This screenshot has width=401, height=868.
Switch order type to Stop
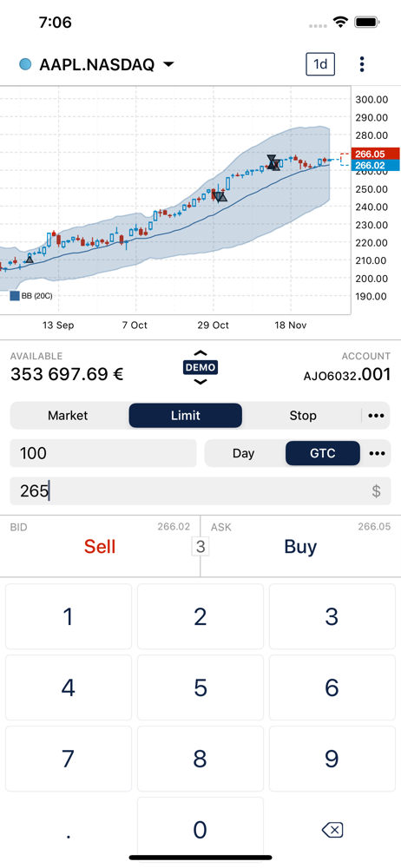click(303, 415)
